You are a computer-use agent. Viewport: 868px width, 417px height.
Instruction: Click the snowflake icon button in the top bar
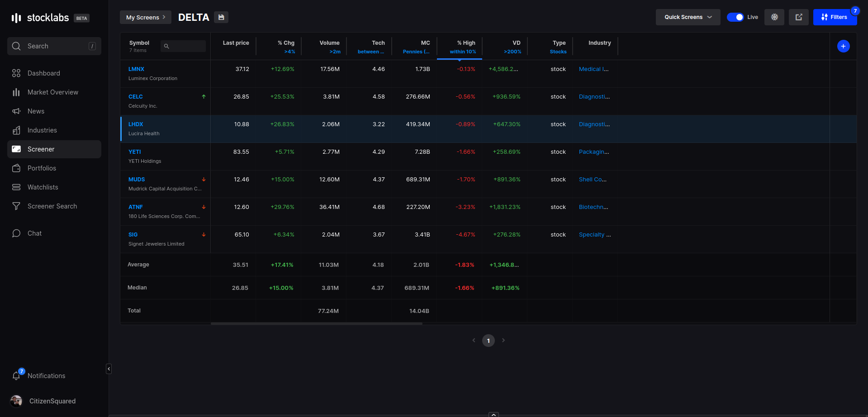pyautogui.click(x=774, y=17)
